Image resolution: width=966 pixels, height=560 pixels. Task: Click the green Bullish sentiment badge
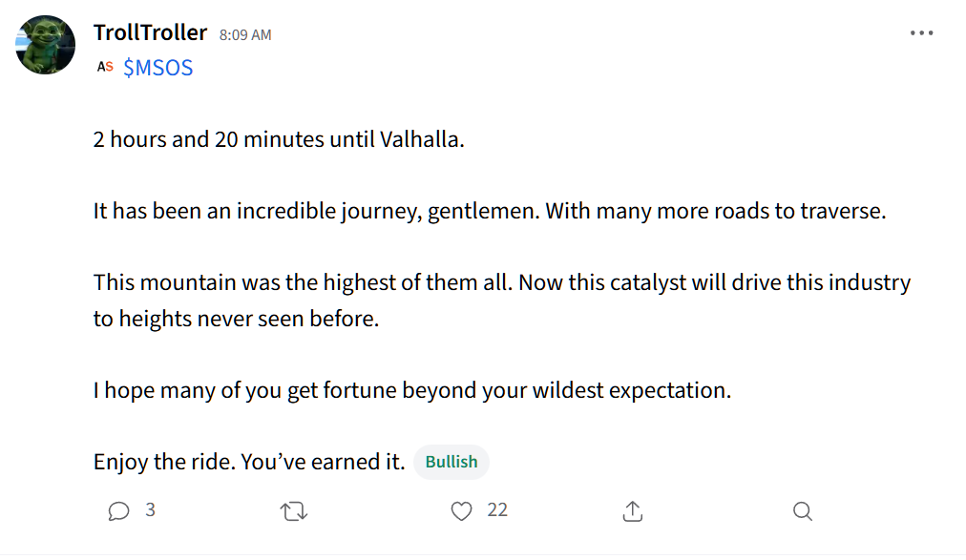[x=451, y=462]
